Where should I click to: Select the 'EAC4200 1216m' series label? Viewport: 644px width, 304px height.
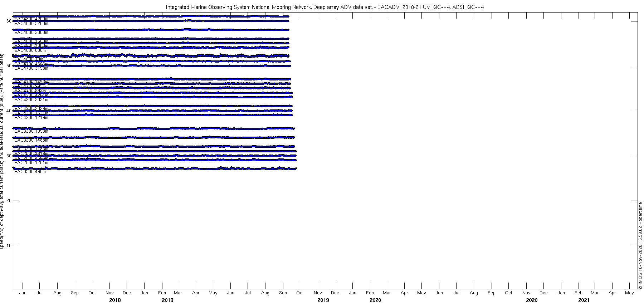[x=31, y=118]
